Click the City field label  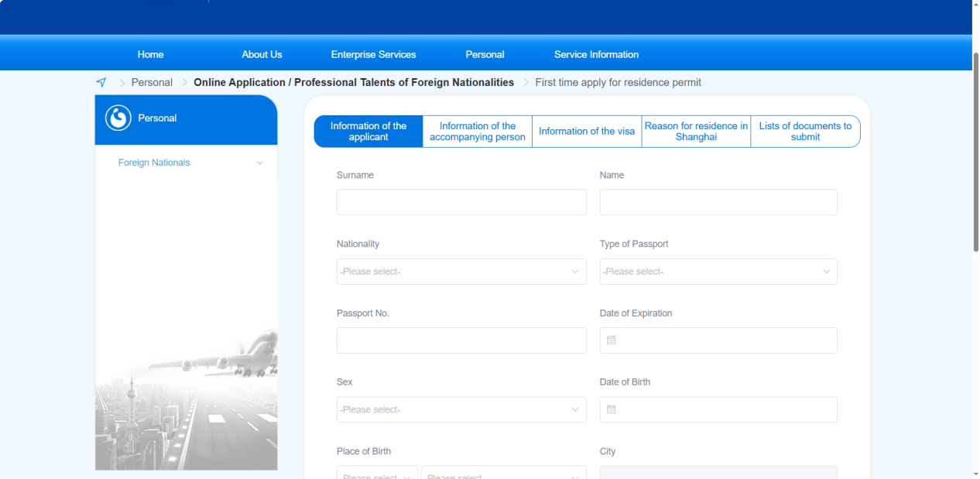(608, 451)
